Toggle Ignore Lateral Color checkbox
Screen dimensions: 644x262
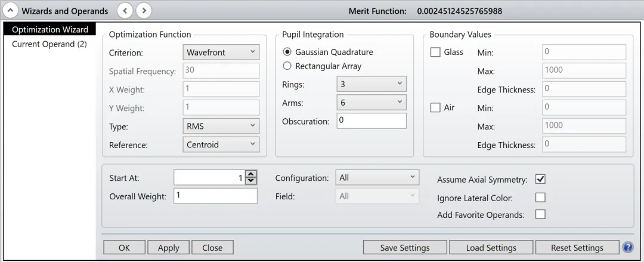coord(540,198)
